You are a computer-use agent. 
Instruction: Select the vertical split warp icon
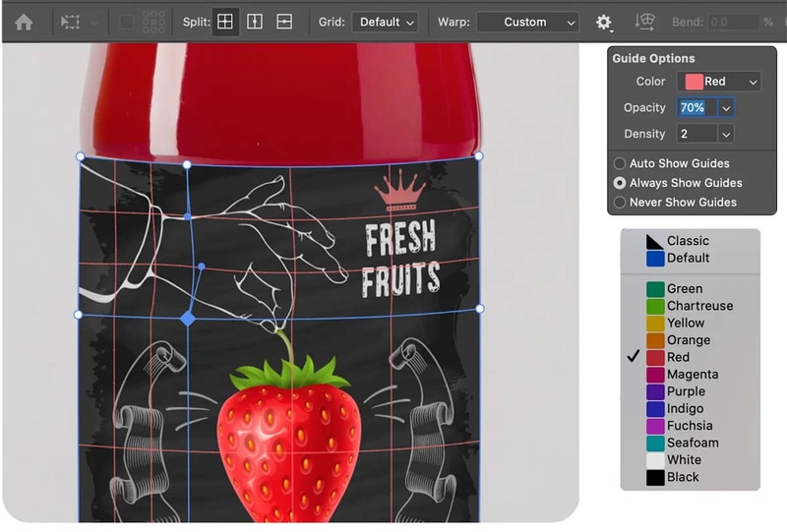point(255,22)
